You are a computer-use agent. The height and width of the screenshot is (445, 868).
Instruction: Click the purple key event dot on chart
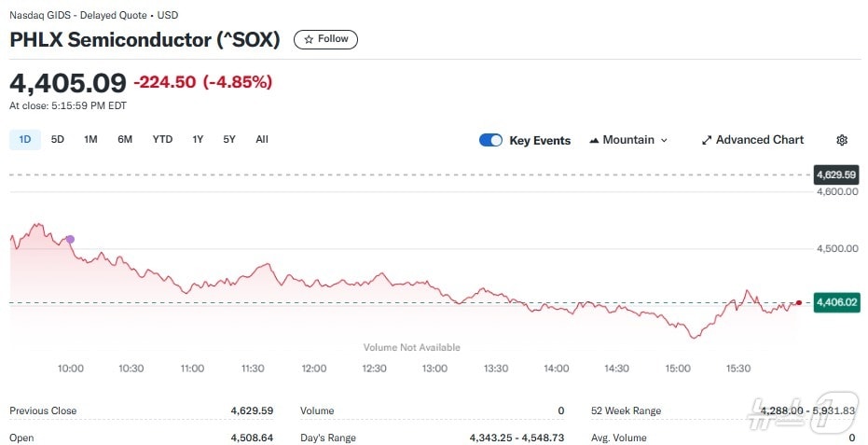pyautogui.click(x=70, y=240)
